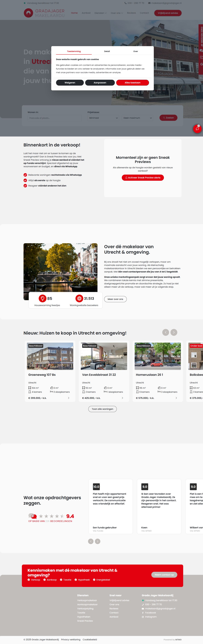Go to Reviews in the navigation

131,13
